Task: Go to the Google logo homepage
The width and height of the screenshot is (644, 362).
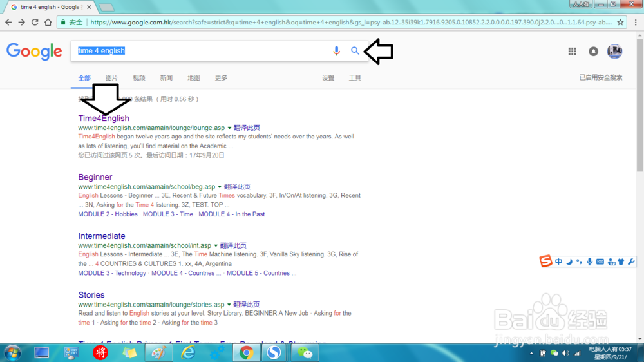Action: tap(34, 52)
